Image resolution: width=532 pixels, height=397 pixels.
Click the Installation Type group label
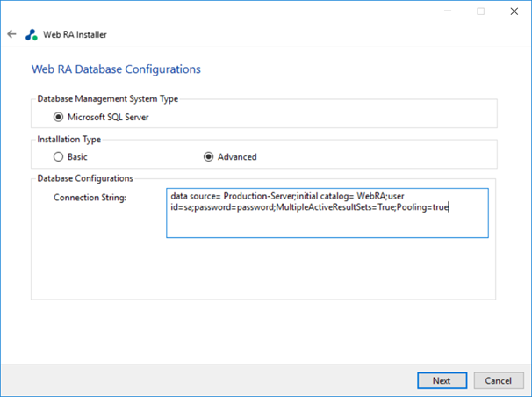68,139
